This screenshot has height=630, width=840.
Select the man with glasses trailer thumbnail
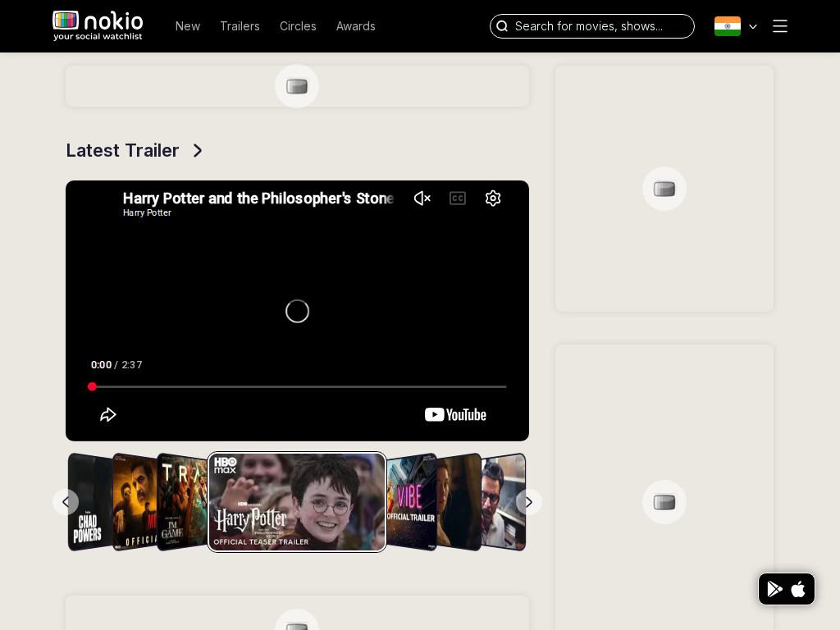point(504,502)
